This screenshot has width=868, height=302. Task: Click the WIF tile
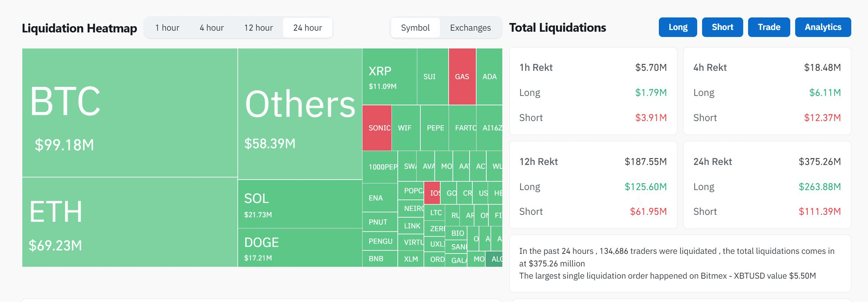point(406,128)
